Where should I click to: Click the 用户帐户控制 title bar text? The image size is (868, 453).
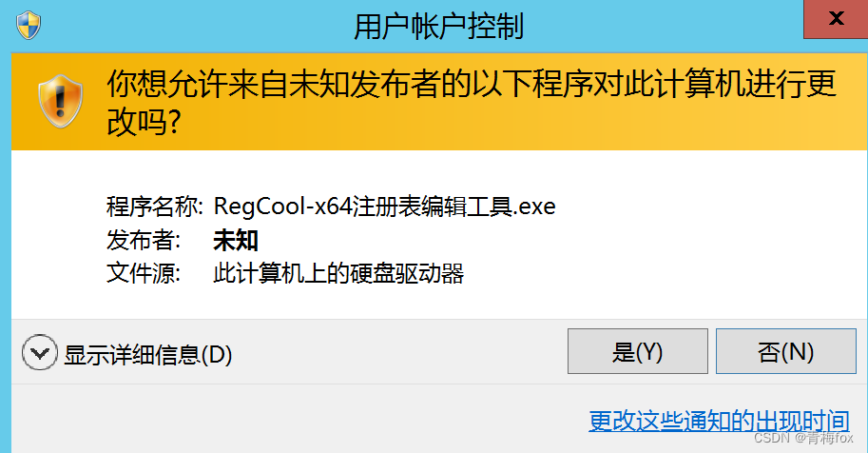point(438,26)
